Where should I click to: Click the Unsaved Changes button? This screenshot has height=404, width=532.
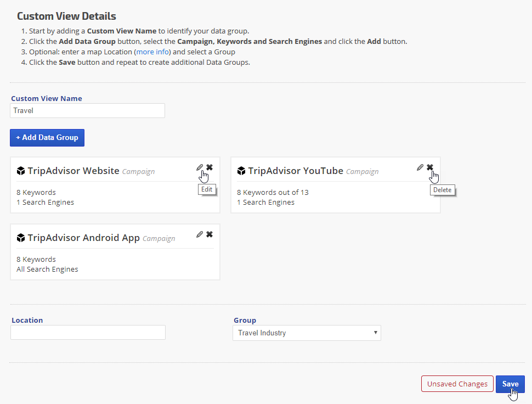[x=457, y=384]
